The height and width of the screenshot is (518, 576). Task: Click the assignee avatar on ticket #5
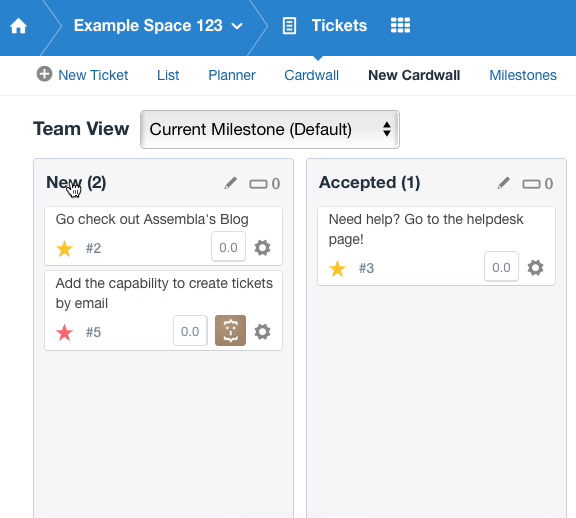(230, 330)
